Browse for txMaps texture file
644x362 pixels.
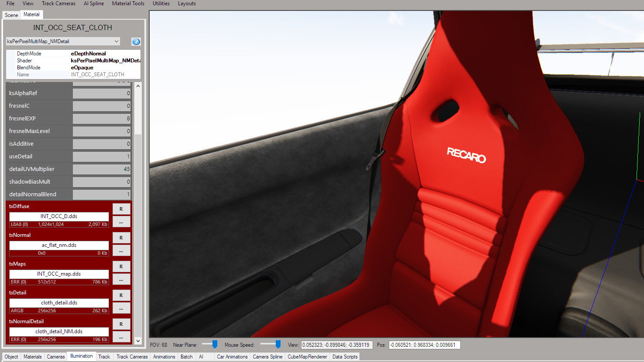pyautogui.click(x=121, y=280)
